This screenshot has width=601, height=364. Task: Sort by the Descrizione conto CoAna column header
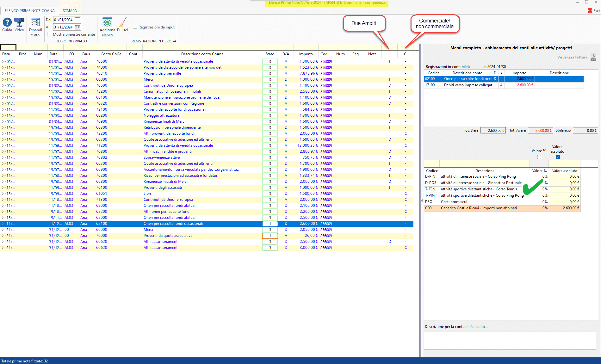click(202, 54)
